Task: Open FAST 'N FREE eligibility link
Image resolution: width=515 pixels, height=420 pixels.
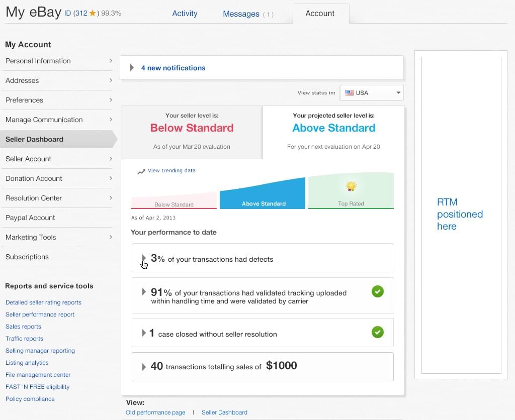Action: 37,387
